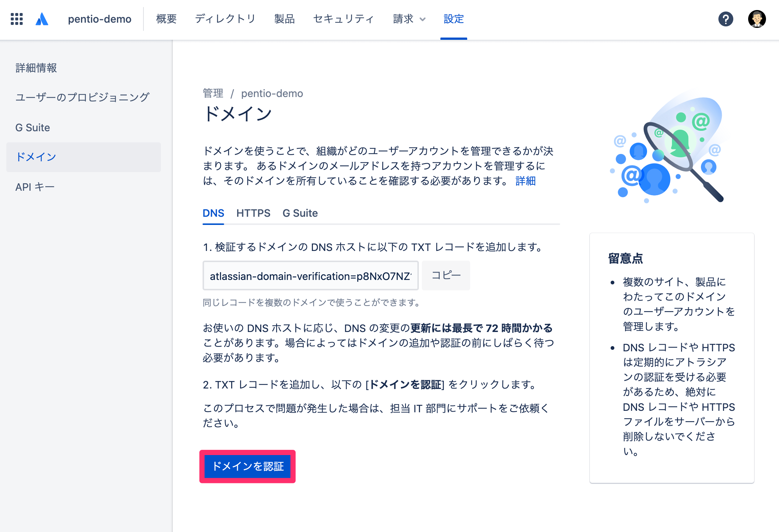This screenshot has height=532, width=779.
Task: Select ドメイン in the sidebar
Action: pos(84,157)
